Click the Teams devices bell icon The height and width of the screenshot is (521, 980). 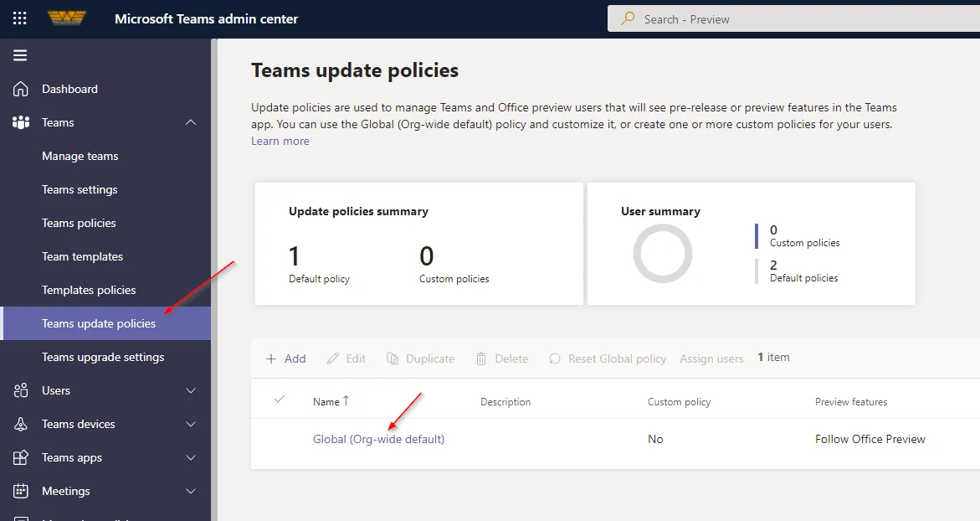(x=21, y=424)
